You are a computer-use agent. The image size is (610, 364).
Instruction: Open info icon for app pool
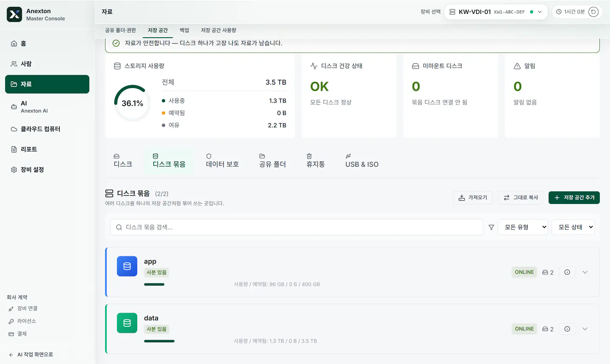pos(567,272)
